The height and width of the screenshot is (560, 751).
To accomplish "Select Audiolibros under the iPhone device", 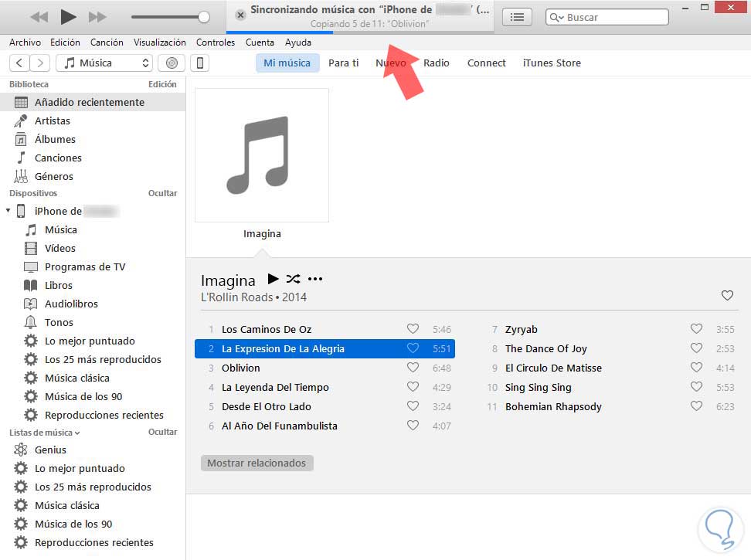I will point(93,304).
